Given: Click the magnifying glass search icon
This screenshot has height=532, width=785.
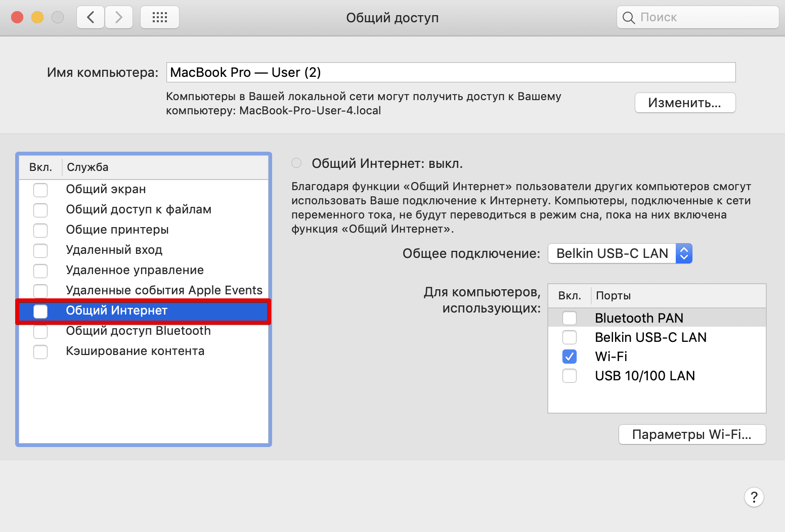Looking at the screenshot, I should pos(628,18).
